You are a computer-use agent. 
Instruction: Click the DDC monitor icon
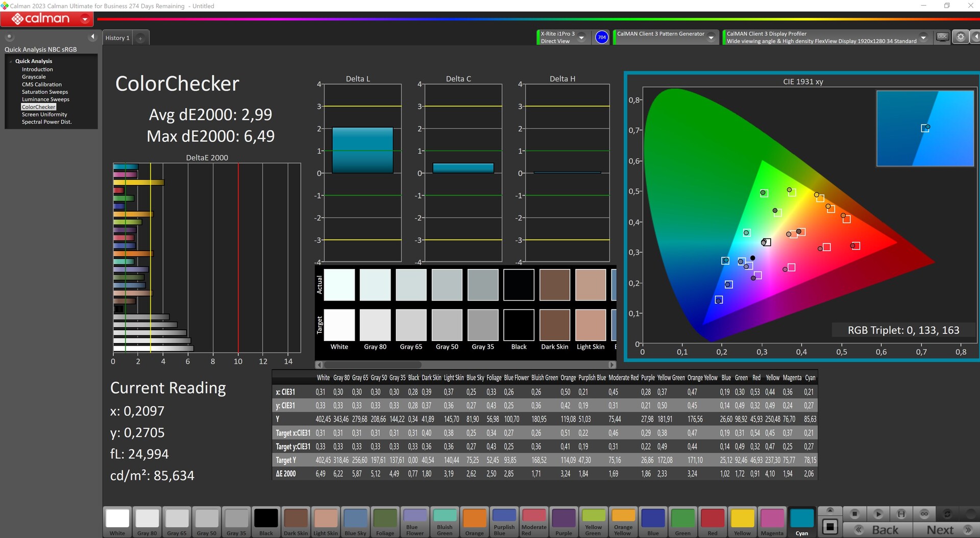pos(942,37)
